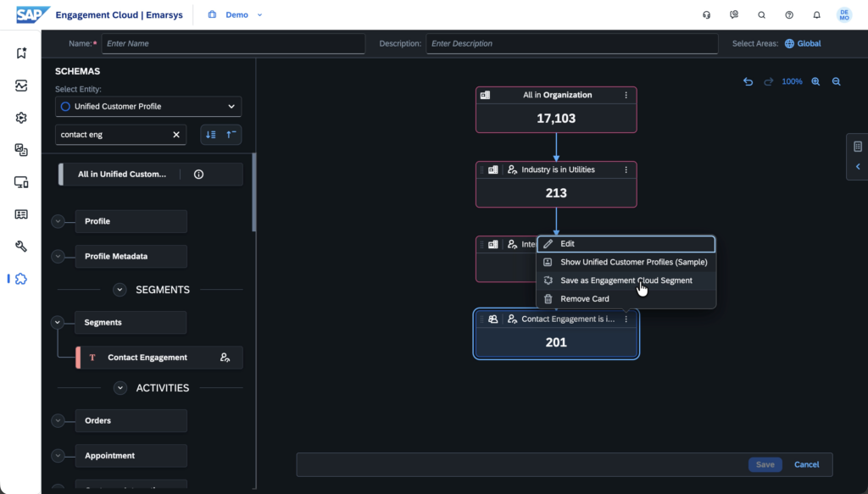Image resolution: width=868 pixels, height=494 pixels.
Task: Clear the schema search text
Action: [176, 135]
